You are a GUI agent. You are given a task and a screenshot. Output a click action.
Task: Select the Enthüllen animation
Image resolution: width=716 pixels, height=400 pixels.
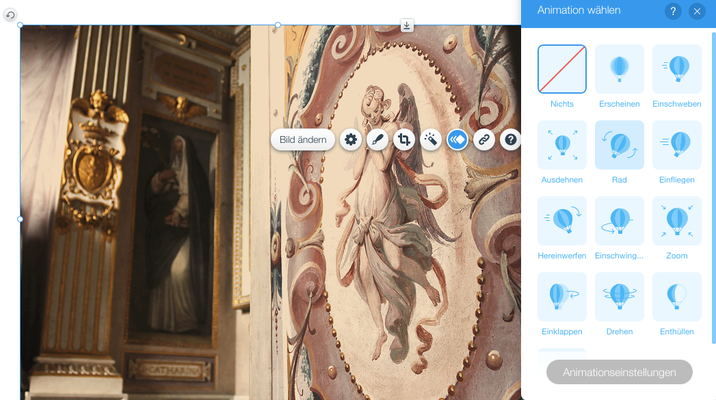pyautogui.click(x=677, y=296)
